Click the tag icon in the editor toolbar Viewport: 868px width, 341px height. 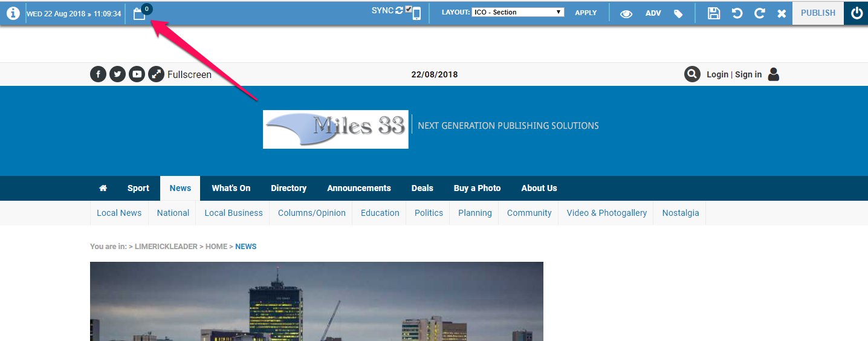(x=678, y=13)
